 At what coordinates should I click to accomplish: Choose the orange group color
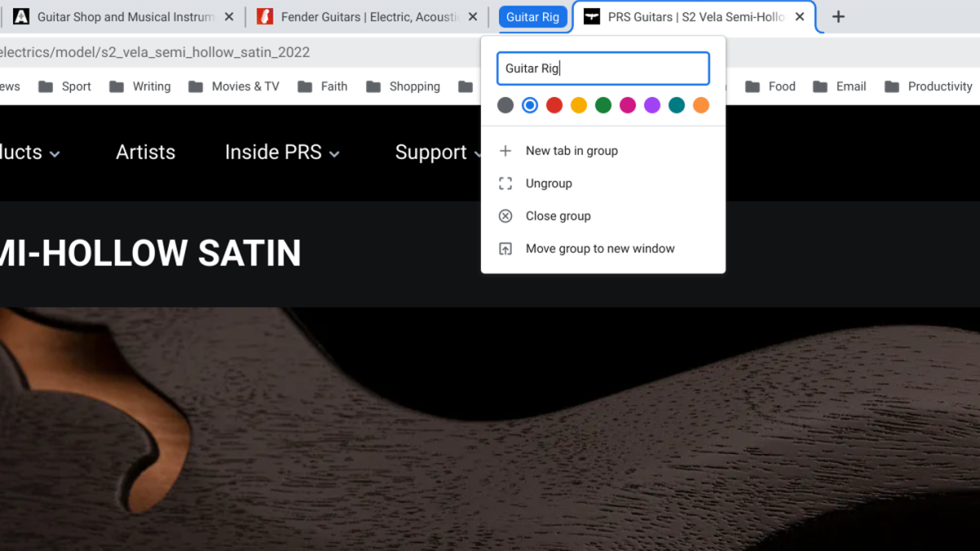coord(701,105)
